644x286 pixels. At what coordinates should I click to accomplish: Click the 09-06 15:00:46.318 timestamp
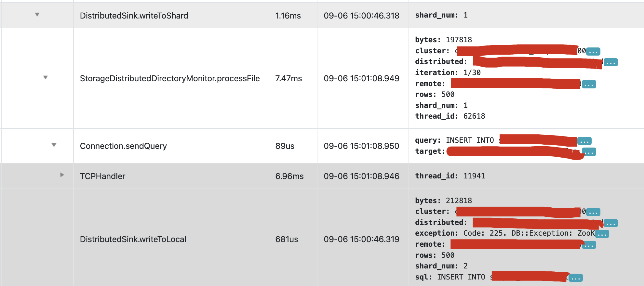click(361, 16)
